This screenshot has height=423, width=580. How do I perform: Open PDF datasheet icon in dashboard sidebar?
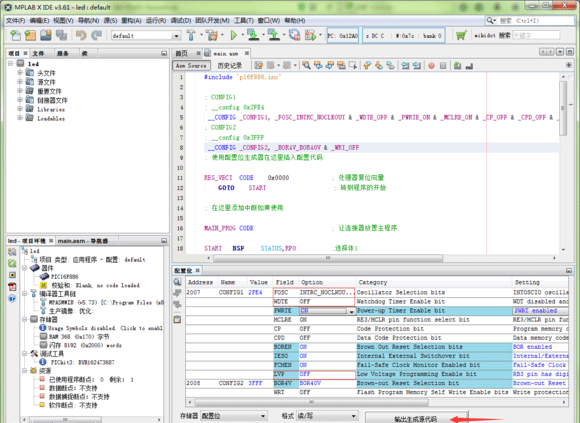(12, 287)
